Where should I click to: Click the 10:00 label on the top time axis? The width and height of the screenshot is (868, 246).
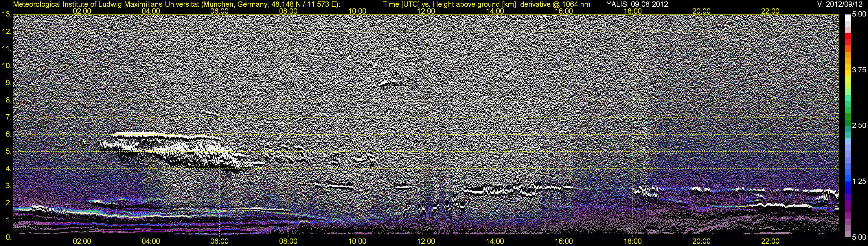point(357,11)
